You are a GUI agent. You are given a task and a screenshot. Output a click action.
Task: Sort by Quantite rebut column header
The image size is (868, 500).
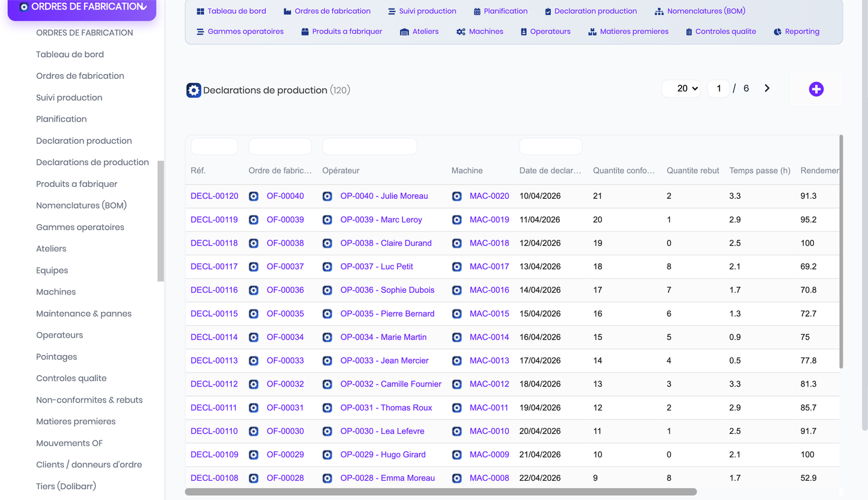(693, 171)
